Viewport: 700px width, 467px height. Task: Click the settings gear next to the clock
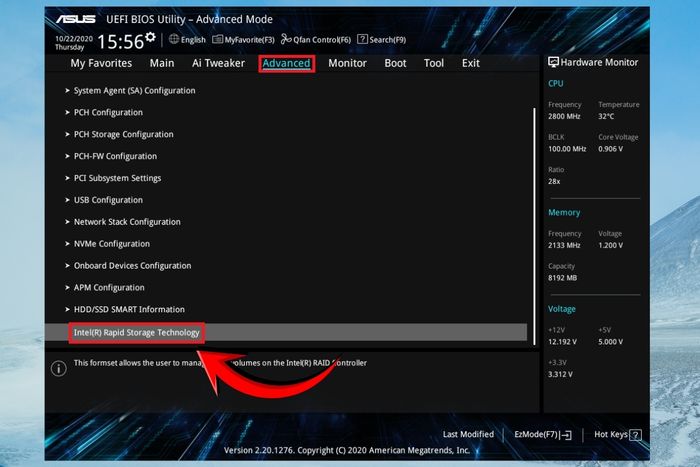150,37
